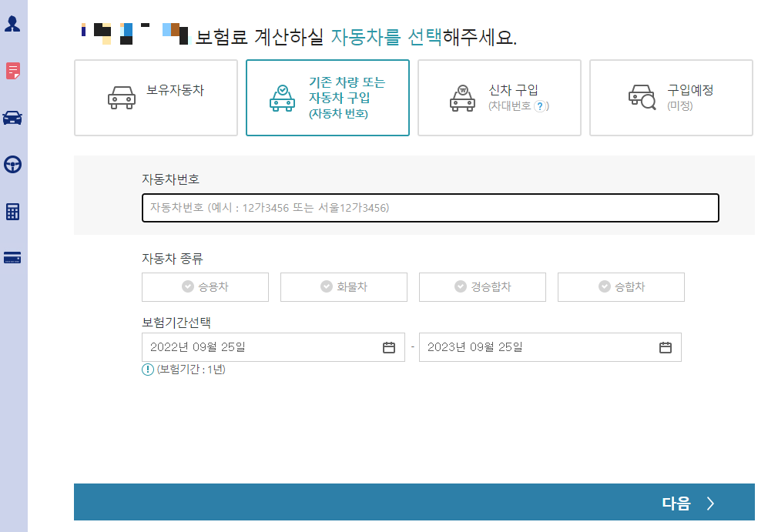Open the car sidebar icon
This screenshot has height=532, width=778.
pos(12,118)
